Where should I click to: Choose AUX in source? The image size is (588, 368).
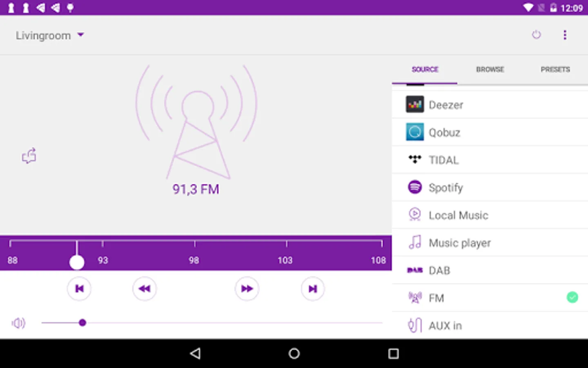(x=490, y=325)
